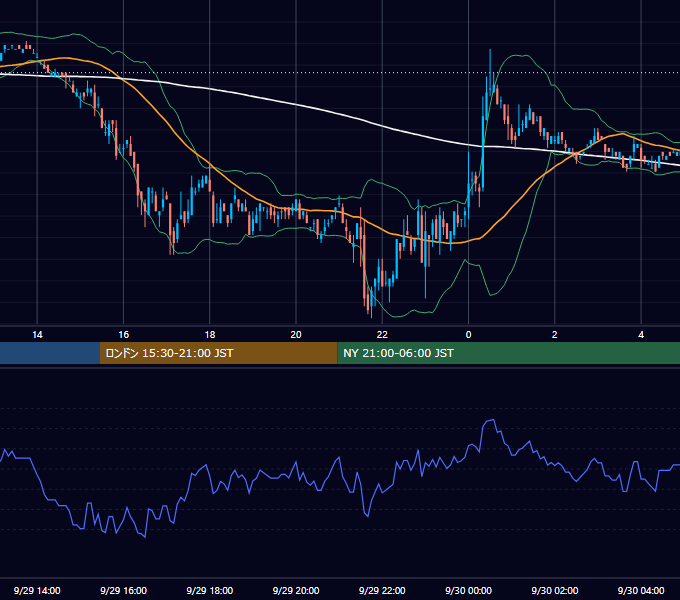
Task: Click the 0 hour label on the price axis
Action: (468, 335)
